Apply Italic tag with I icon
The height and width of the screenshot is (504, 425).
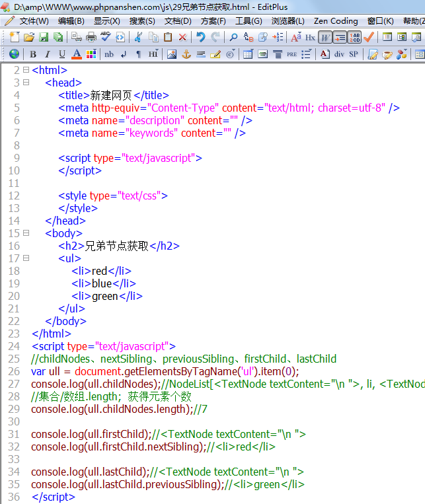(x=48, y=54)
